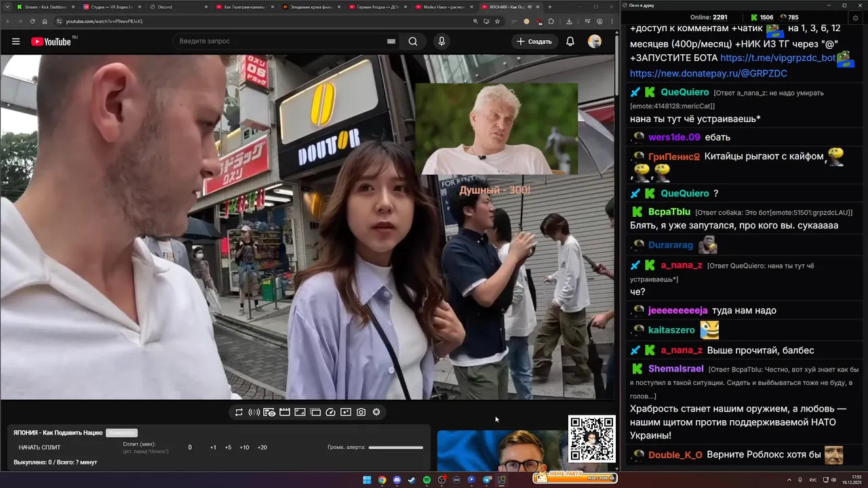Open the YouTube account avatar menu

595,41
